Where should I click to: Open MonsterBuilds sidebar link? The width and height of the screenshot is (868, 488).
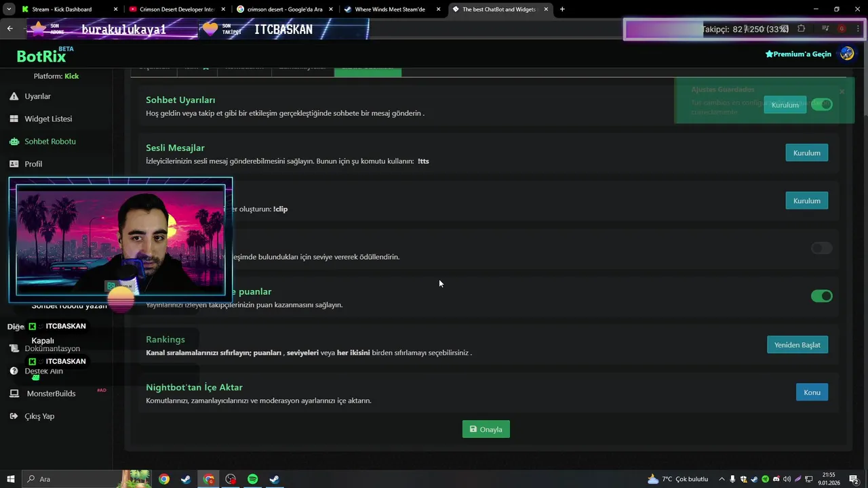pos(51,394)
